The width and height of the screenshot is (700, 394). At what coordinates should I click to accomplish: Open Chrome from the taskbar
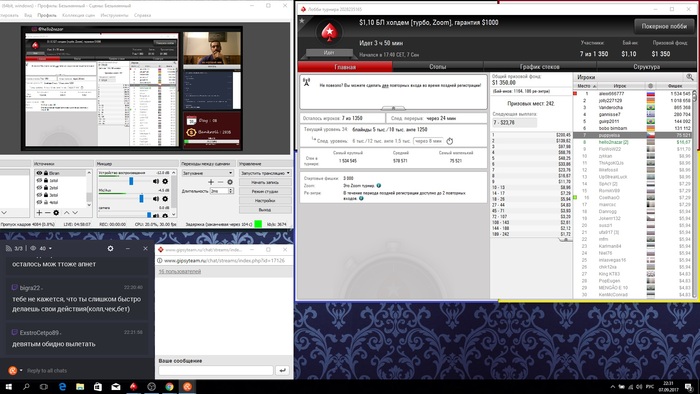coord(169,387)
